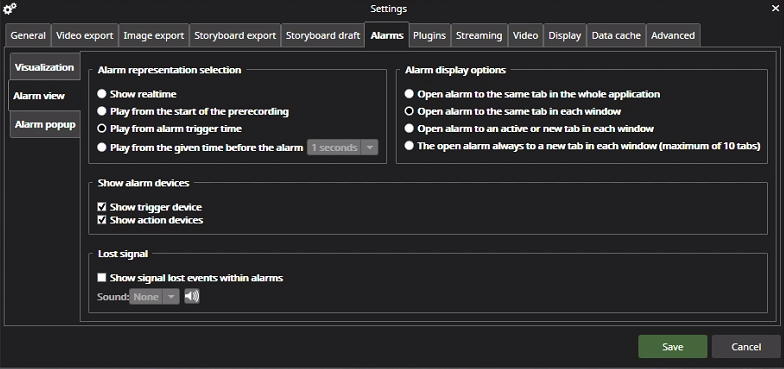This screenshot has width=784, height=369.
Task: Open the Visualization side tab
Action: (44, 67)
